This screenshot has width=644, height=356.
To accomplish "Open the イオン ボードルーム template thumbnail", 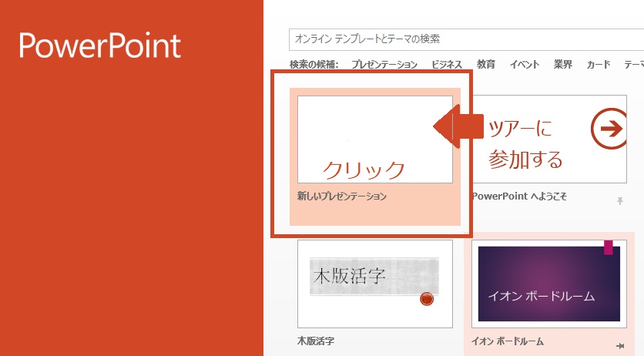I will tap(549, 284).
